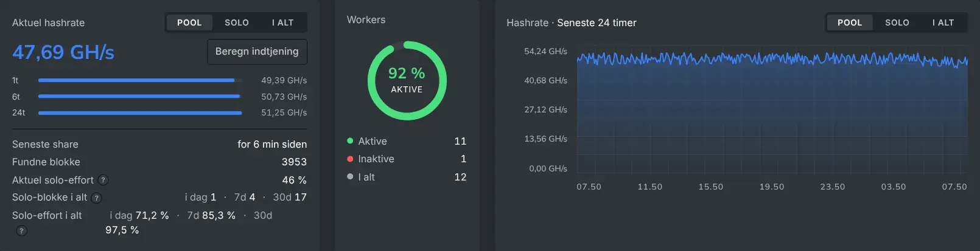Click the 1t hashrate progress bar
Screen dimensions: 980x251
pos(140,80)
